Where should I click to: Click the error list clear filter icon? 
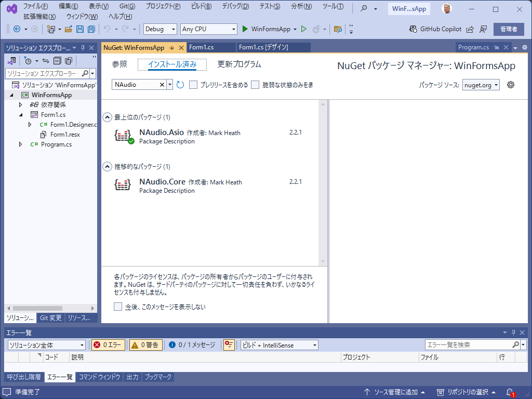pyautogui.click(x=229, y=345)
